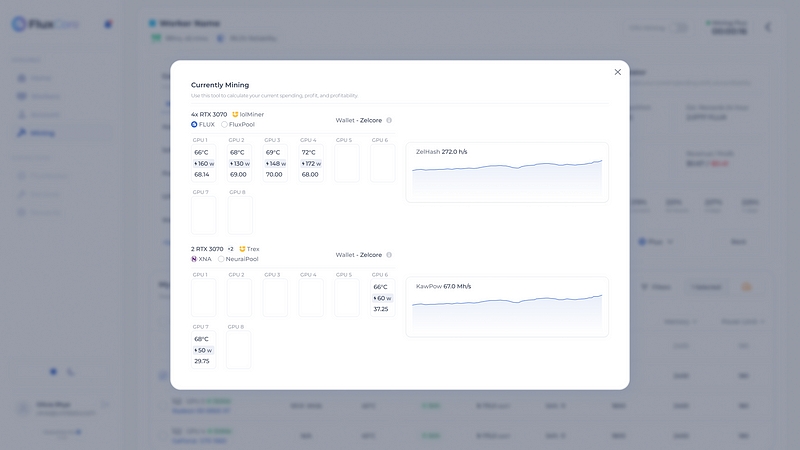
Task: Click the 68°C reading above 130 w
Action: 237,153
